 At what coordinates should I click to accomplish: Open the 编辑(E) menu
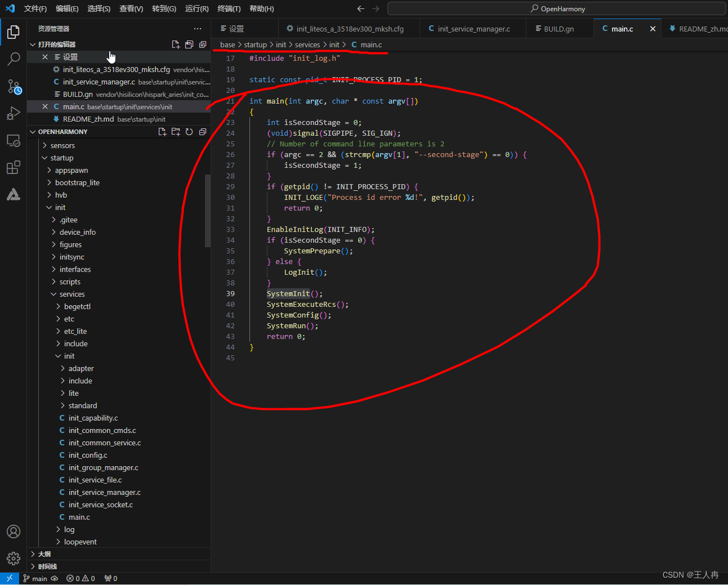67,8
